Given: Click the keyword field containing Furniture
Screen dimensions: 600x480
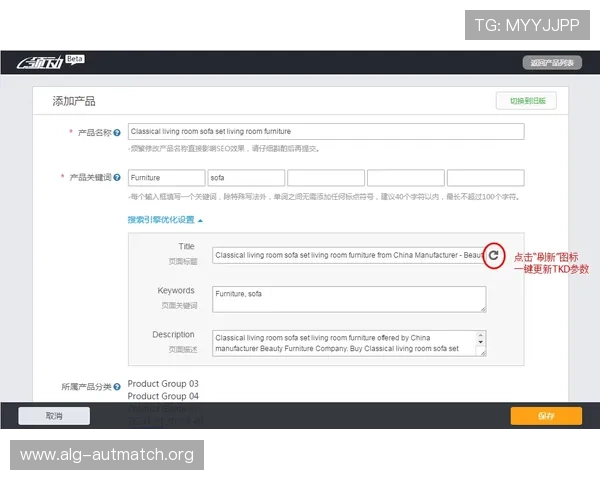Looking at the screenshot, I should [166, 178].
